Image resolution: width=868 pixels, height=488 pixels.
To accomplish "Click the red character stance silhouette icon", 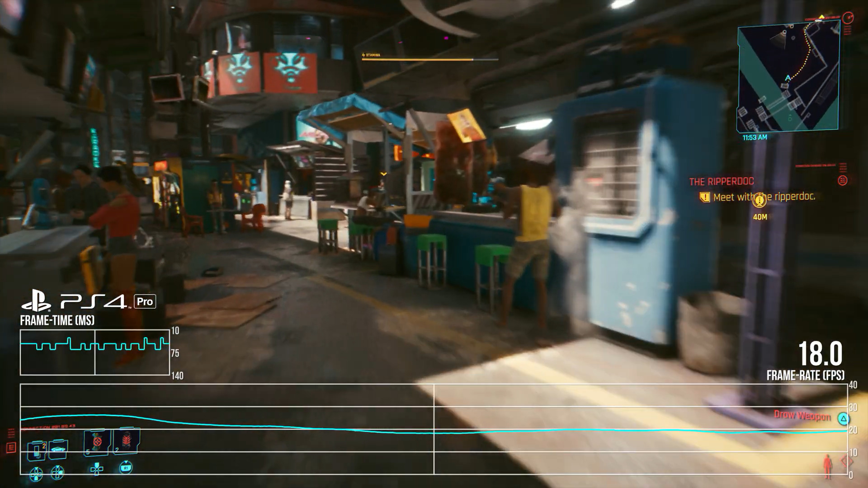I will coord(828,466).
